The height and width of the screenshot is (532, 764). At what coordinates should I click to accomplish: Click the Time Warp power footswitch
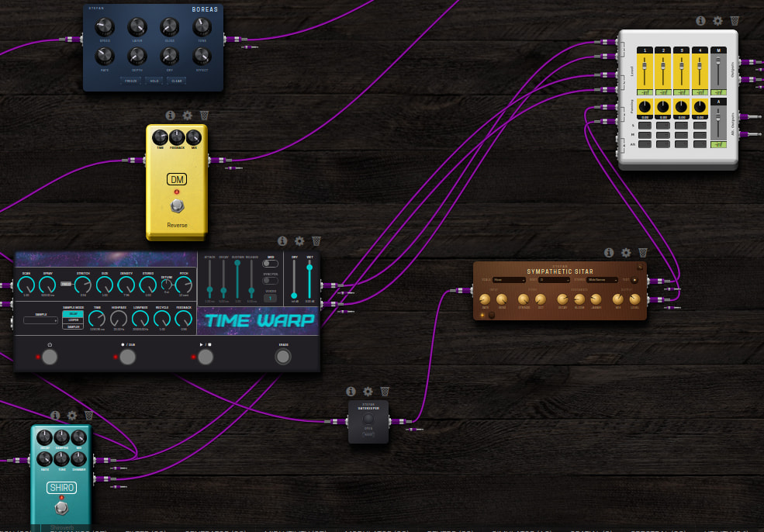(50, 357)
